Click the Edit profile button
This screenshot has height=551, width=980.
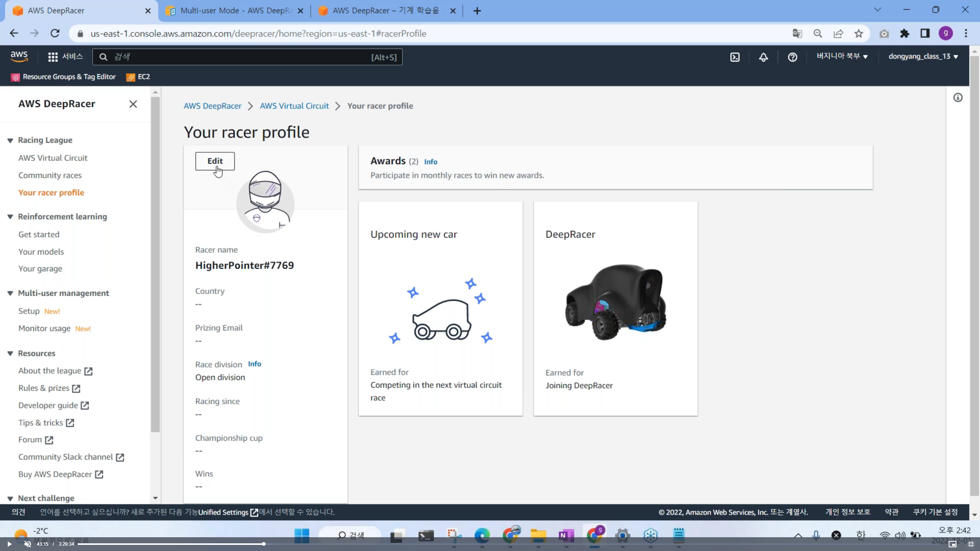click(x=215, y=161)
